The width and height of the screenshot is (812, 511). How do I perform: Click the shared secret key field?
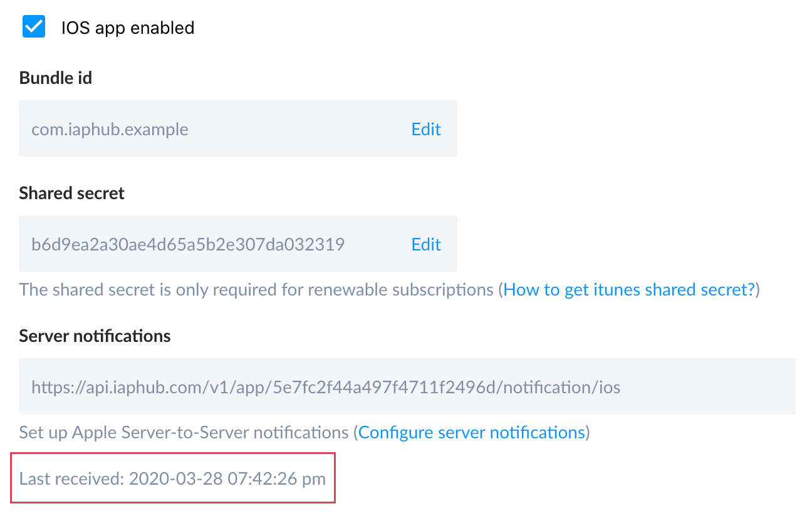[x=188, y=244]
